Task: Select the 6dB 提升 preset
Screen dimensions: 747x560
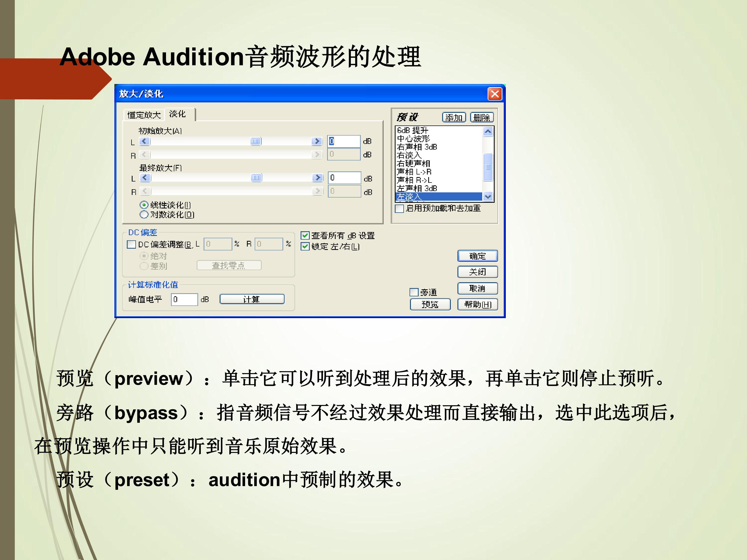Action: click(439, 130)
